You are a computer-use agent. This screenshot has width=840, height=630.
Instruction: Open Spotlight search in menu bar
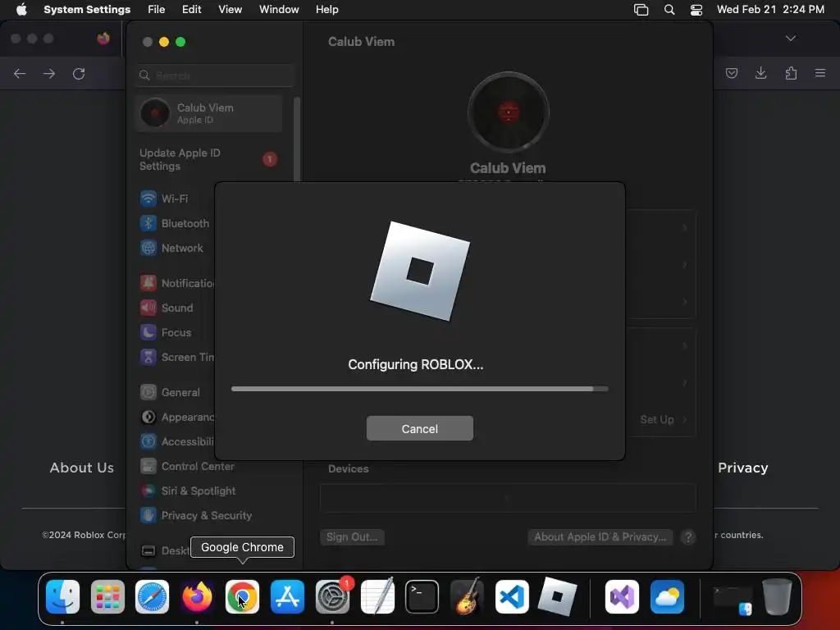click(669, 10)
